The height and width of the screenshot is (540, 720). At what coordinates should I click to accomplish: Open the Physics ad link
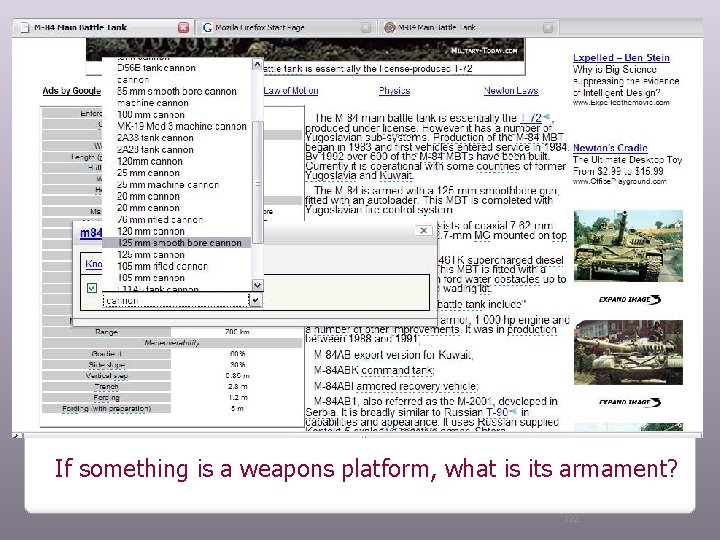point(394,90)
